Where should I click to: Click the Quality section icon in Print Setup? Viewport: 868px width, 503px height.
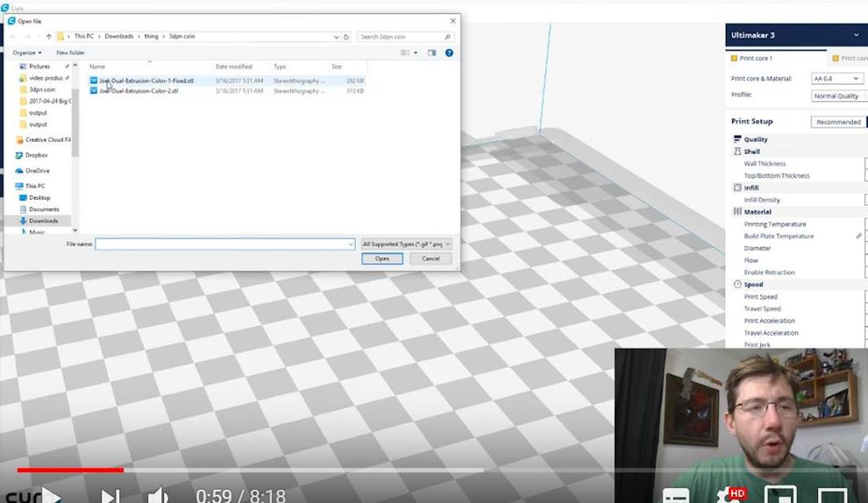click(x=737, y=139)
